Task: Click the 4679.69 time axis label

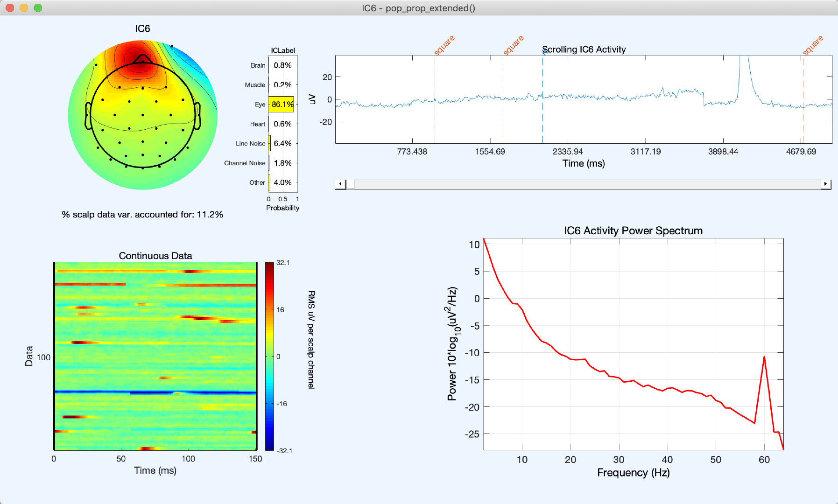Action: (801, 152)
